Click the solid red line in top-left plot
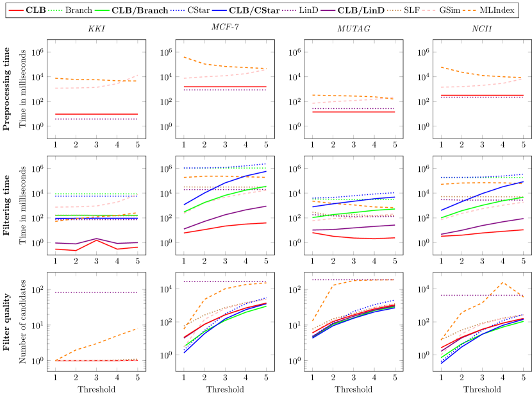 (96, 114)
